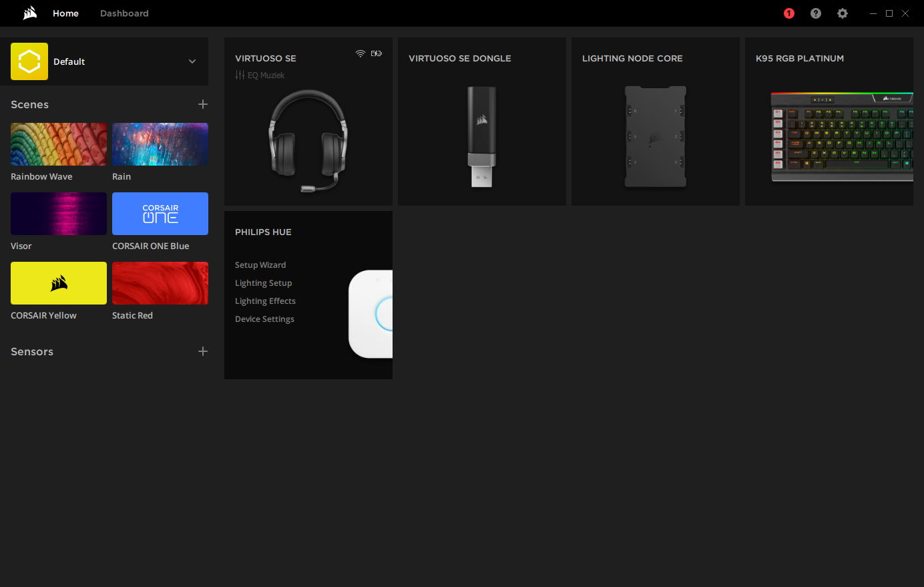
Task: Maximize the iCUE window
Action: (889, 13)
